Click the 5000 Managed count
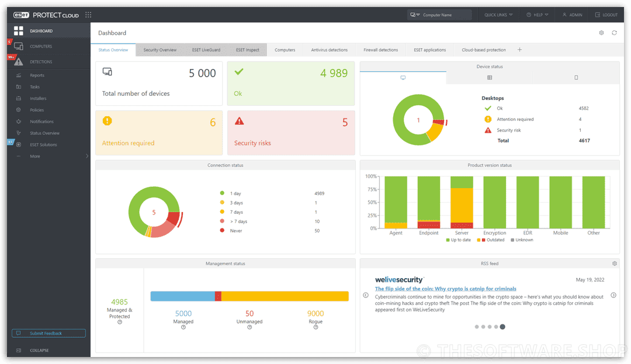 pos(183,313)
